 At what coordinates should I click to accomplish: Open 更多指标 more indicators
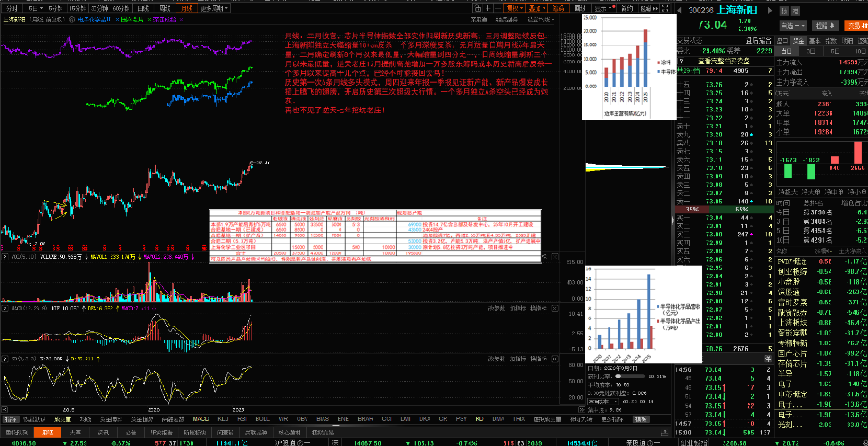[613, 419]
